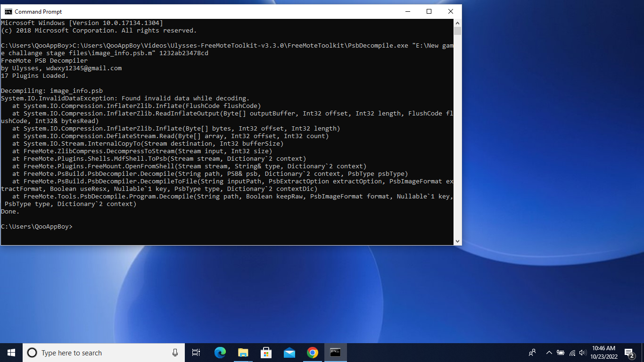Click the Type here to search box
This screenshot has height=362, width=644.
[x=103, y=353]
